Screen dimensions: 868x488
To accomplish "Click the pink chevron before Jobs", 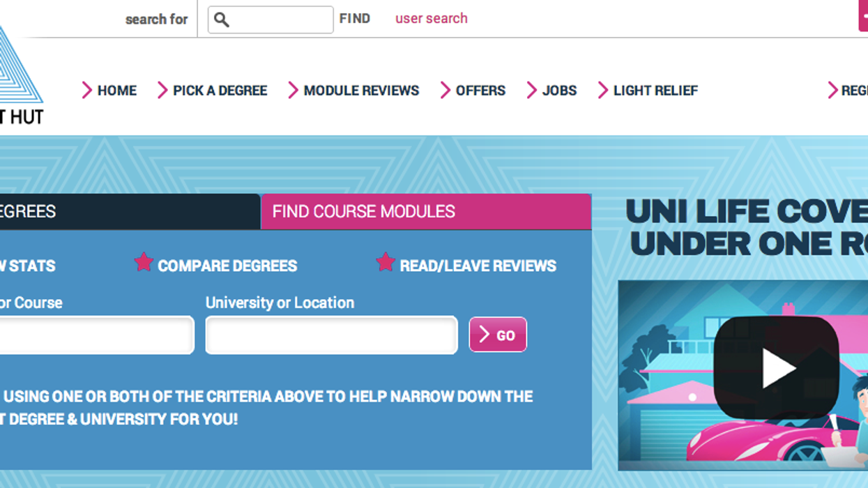I will (532, 91).
